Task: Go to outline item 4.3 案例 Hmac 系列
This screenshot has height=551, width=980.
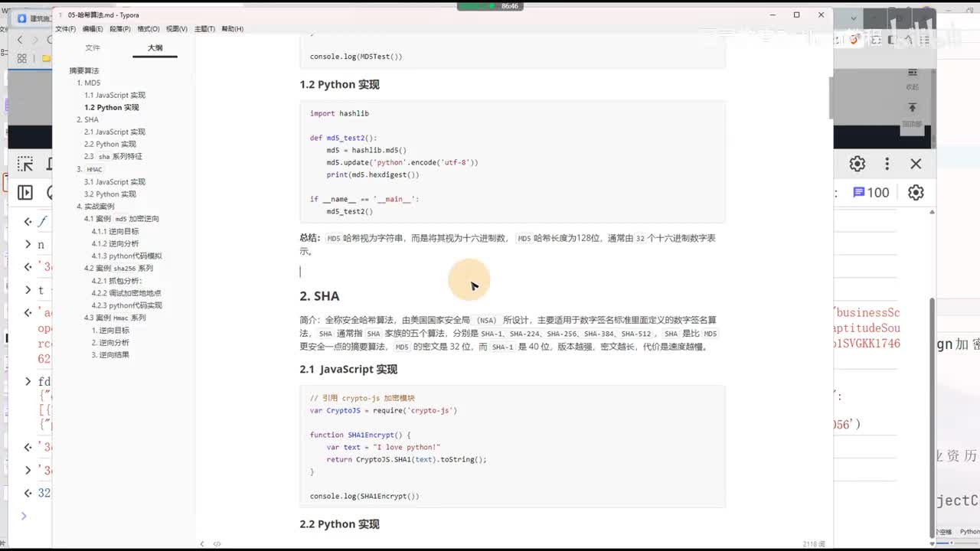Action: pos(115,318)
